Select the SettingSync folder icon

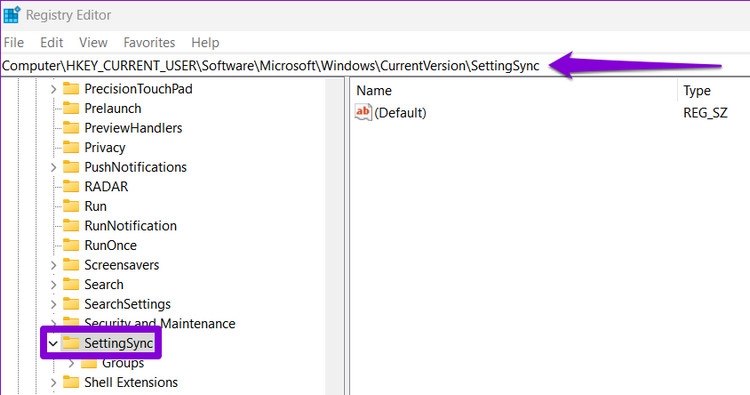click(x=71, y=343)
